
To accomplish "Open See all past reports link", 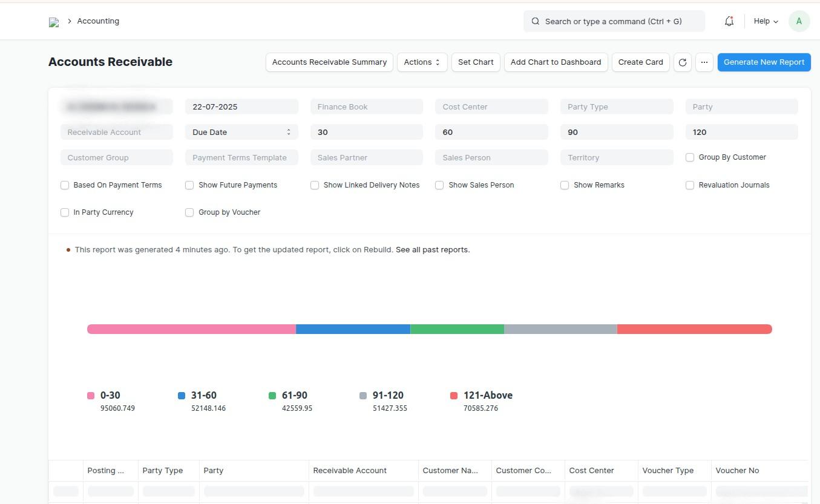I will click(x=432, y=249).
